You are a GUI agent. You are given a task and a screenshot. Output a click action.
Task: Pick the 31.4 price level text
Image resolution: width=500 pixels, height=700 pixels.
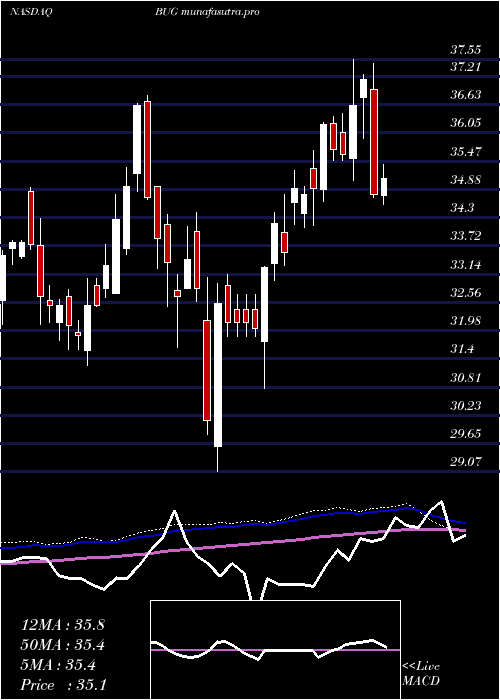coord(462,349)
